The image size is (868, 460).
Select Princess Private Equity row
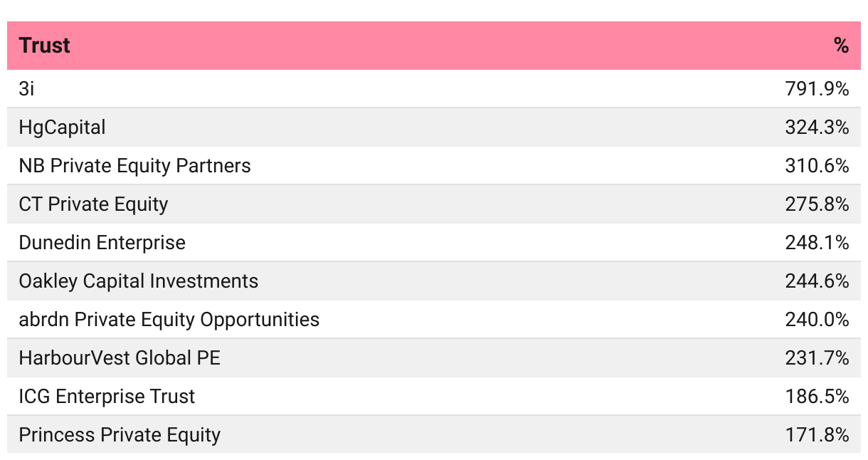pos(434,435)
